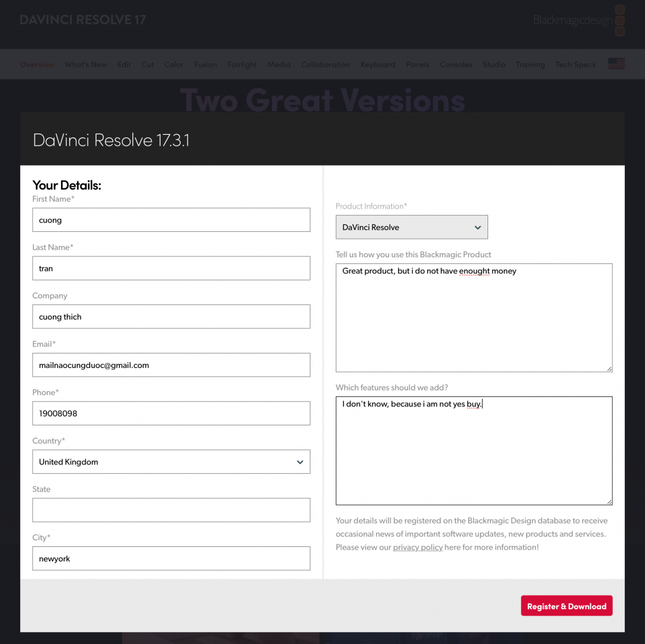This screenshot has width=645, height=644.
Task: Expand the Product Information dropdown
Action: click(x=411, y=227)
